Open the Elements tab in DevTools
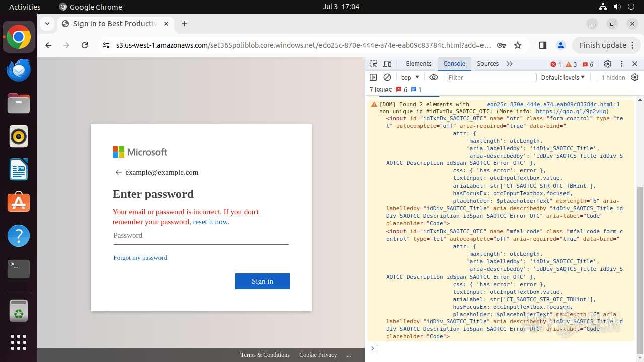 [419, 64]
